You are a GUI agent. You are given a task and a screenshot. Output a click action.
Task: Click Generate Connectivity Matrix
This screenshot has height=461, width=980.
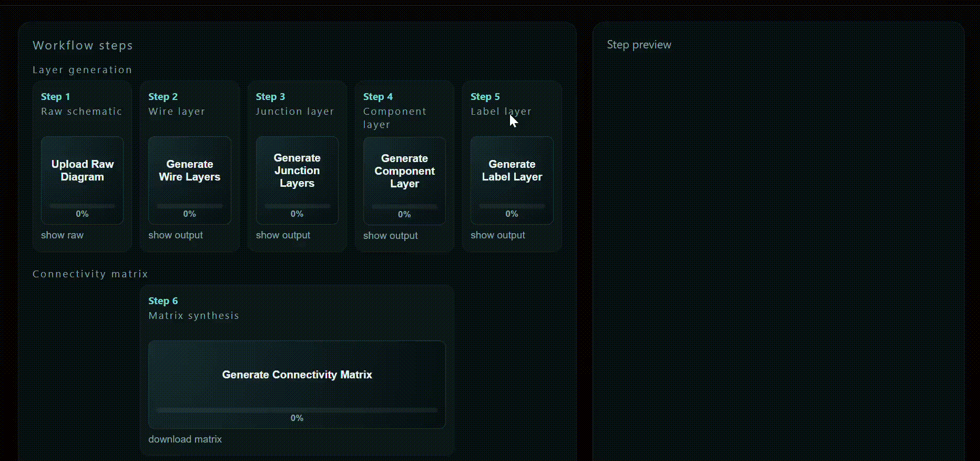(x=297, y=385)
